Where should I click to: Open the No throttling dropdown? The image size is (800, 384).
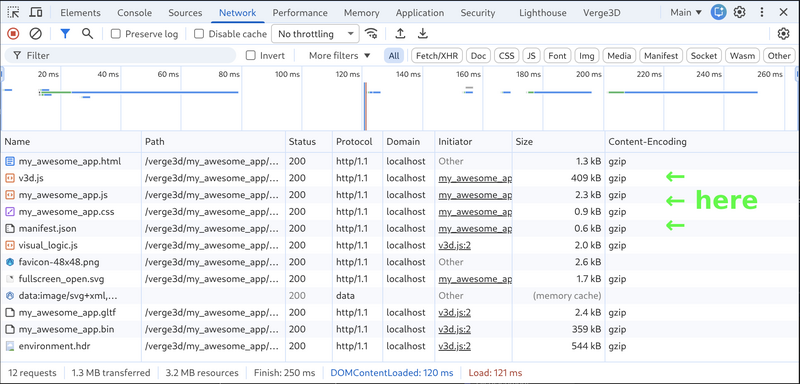coord(315,34)
